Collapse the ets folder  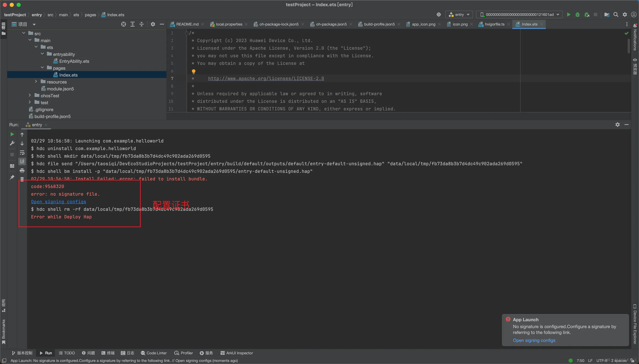(x=36, y=47)
